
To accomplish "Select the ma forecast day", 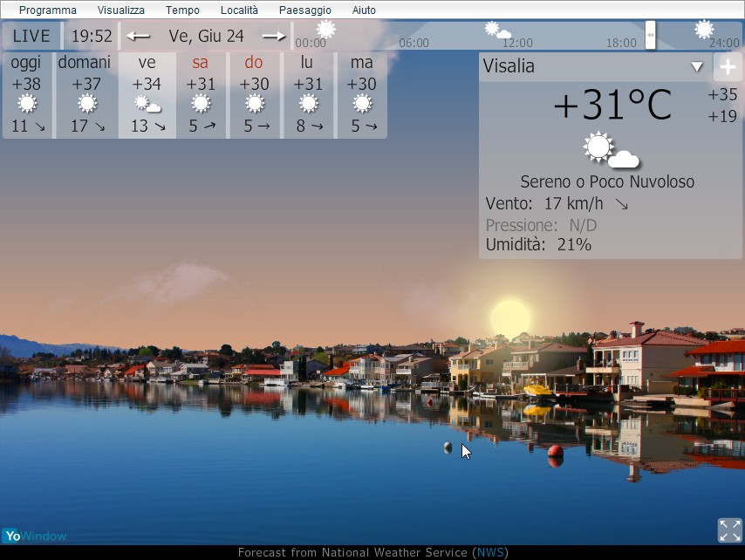I will [362, 95].
